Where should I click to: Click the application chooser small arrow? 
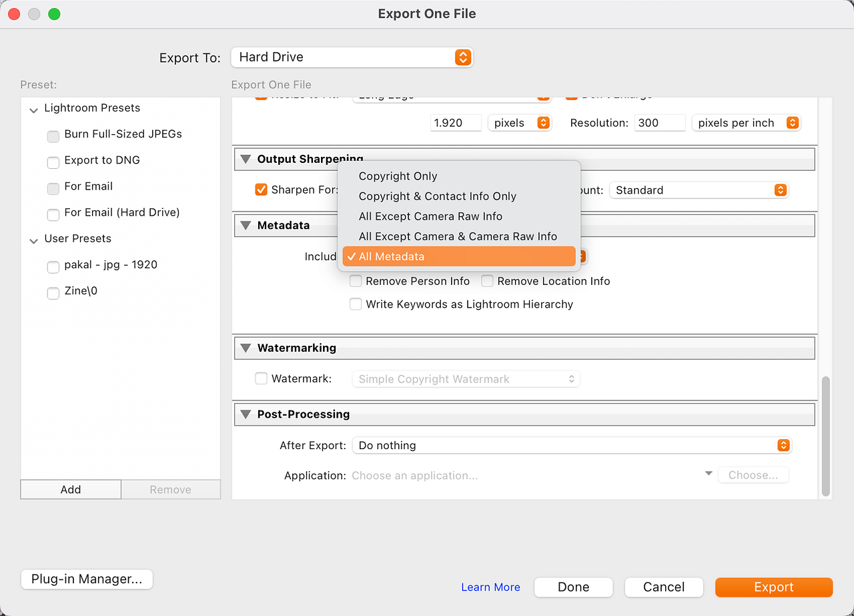[x=708, y=474]
